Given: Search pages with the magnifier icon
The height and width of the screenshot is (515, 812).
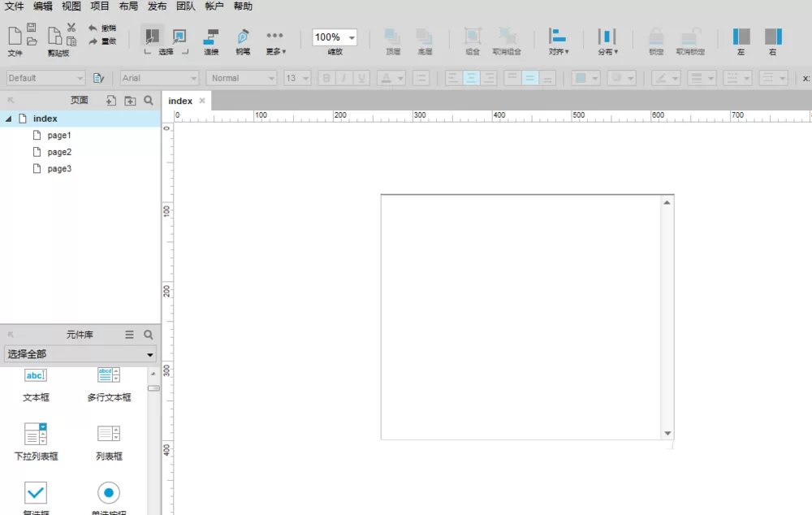Looking at the screenshot, I should click(x=149, y=101).
